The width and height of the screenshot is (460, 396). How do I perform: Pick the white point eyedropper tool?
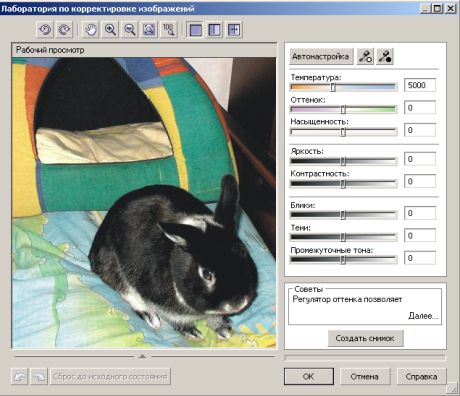365,56
